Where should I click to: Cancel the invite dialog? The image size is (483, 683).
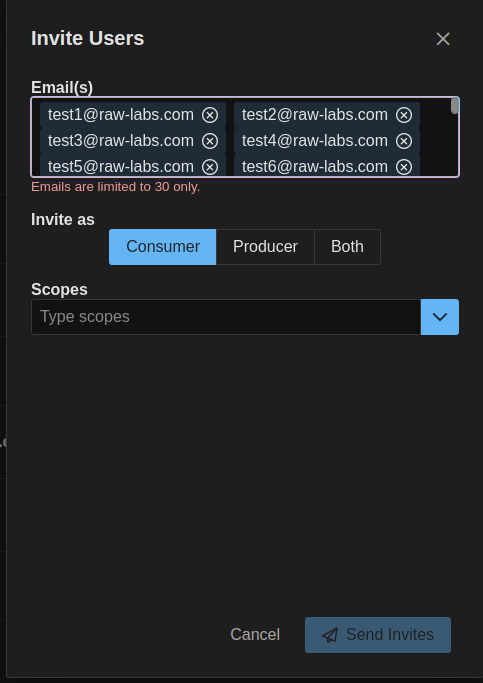coord(255,635)
